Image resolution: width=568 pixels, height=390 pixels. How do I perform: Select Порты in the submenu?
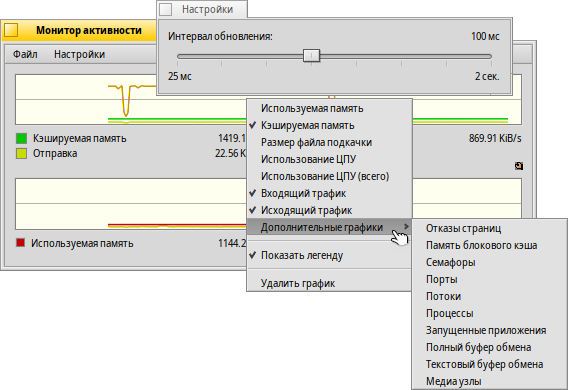click(x=489, y=280)
